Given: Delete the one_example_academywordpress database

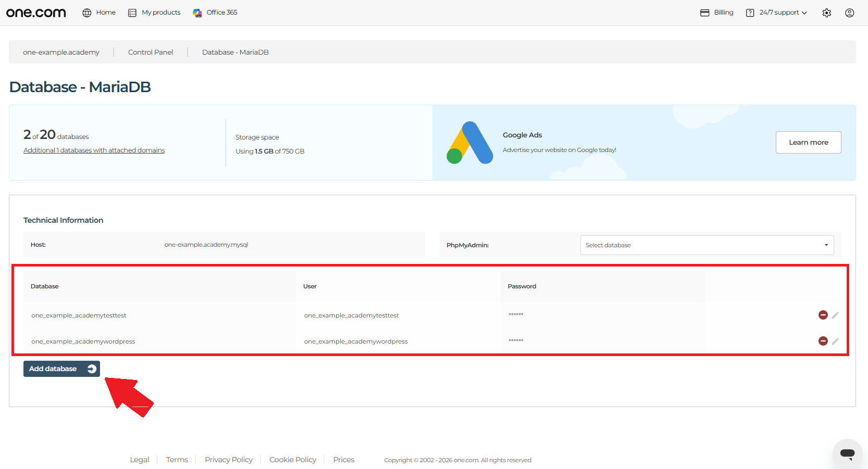Looking at the screenshot, I should coord(823,341).
